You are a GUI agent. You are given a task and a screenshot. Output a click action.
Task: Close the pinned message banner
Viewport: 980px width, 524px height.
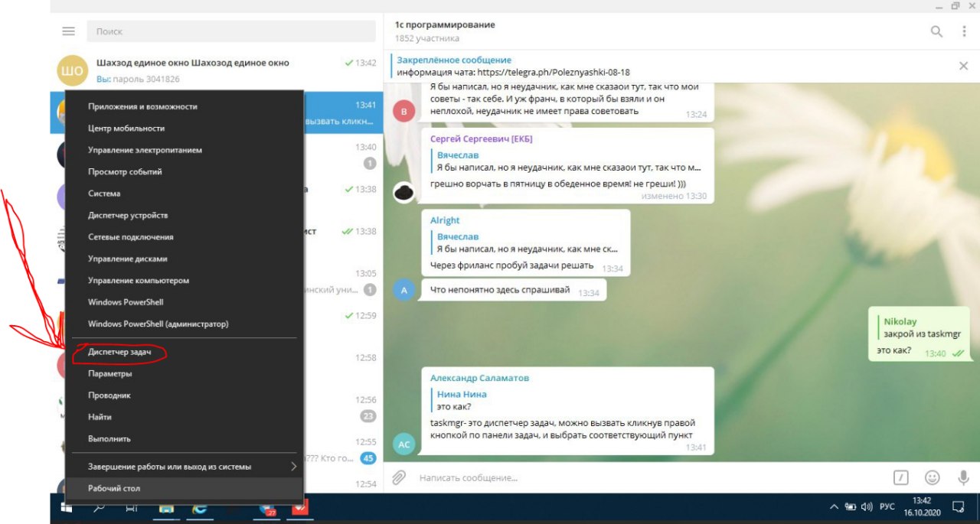964,66
